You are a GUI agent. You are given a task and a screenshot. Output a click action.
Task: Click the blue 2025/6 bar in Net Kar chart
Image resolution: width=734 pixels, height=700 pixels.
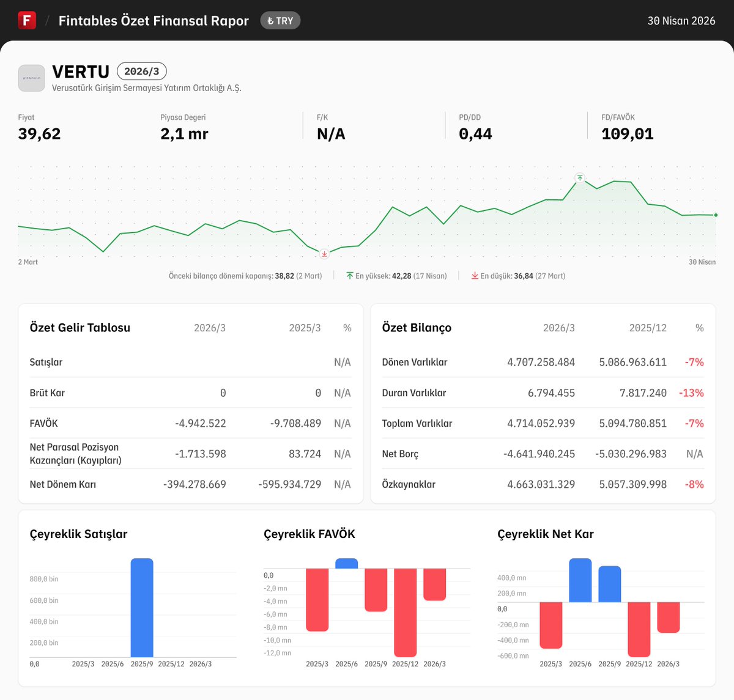pyautogui.click(x=580, y=580)
